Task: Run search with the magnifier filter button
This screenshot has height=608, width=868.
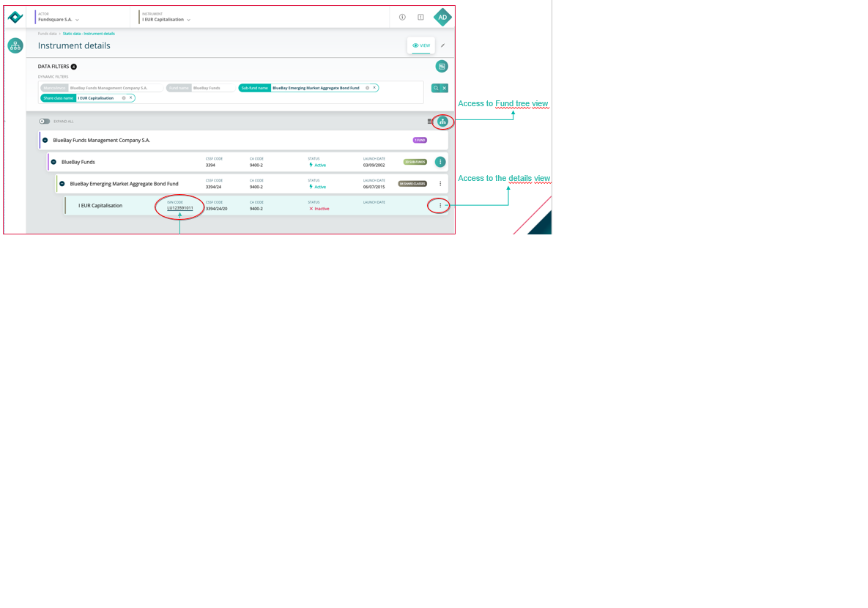Action: 436,88
